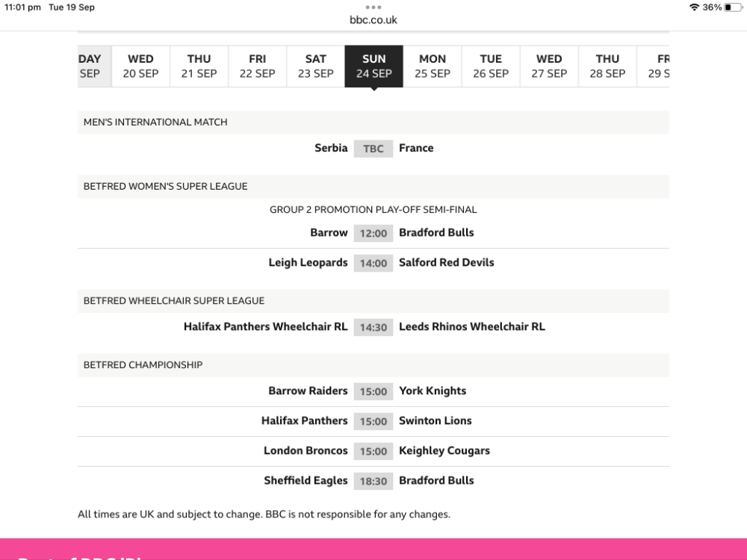Open the Betfred Wheelchair Super League heading

[x=373, y=301]
